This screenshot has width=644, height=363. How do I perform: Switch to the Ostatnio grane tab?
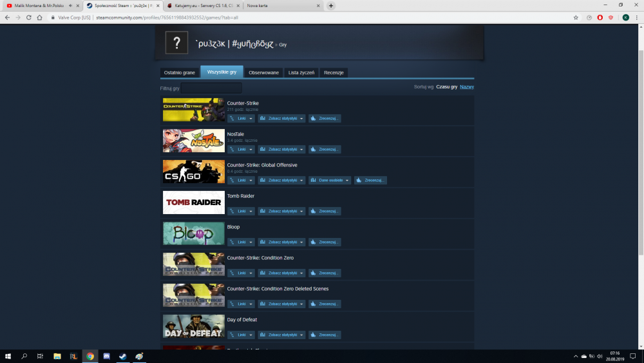[x=180, y=73]
